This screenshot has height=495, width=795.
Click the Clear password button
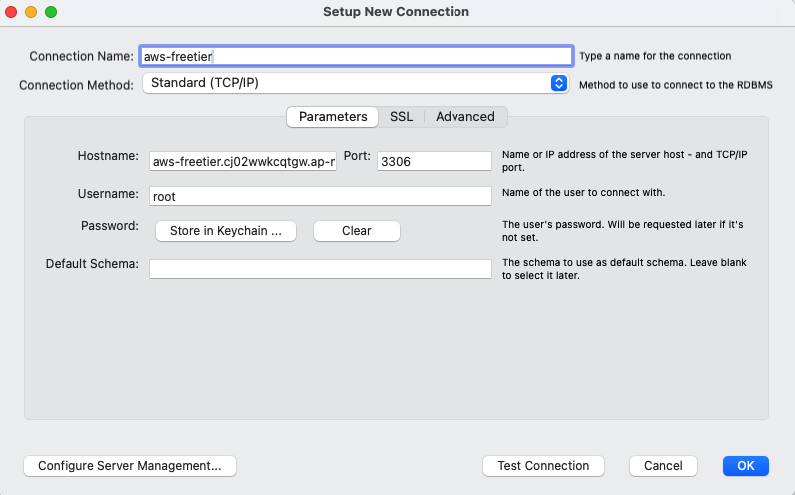click(356, 231)
